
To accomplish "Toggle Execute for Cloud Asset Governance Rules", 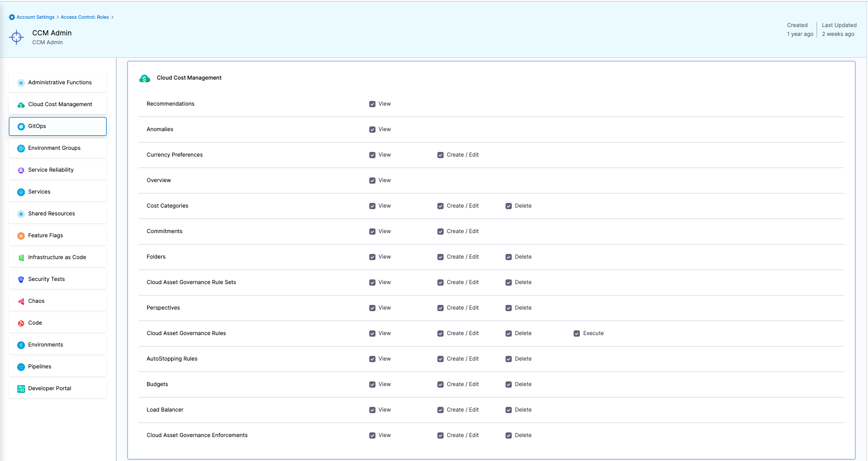I will coord(577,334).
